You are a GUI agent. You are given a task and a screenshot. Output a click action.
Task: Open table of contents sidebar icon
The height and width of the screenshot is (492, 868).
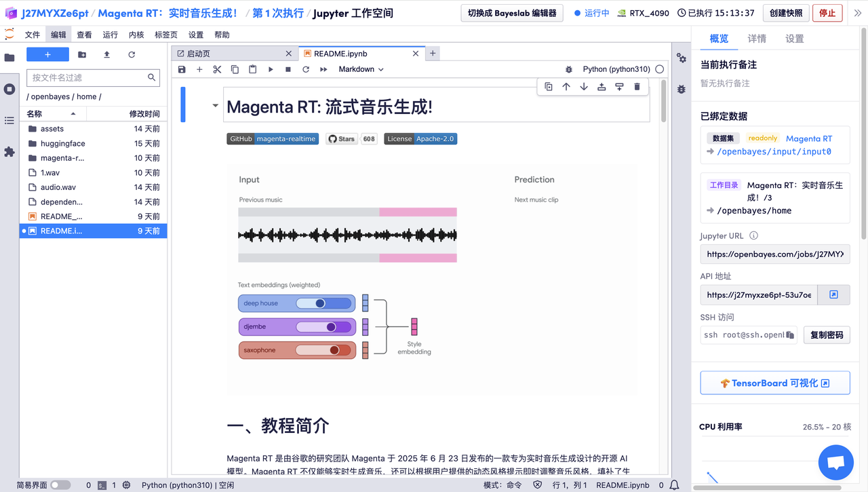9,120
